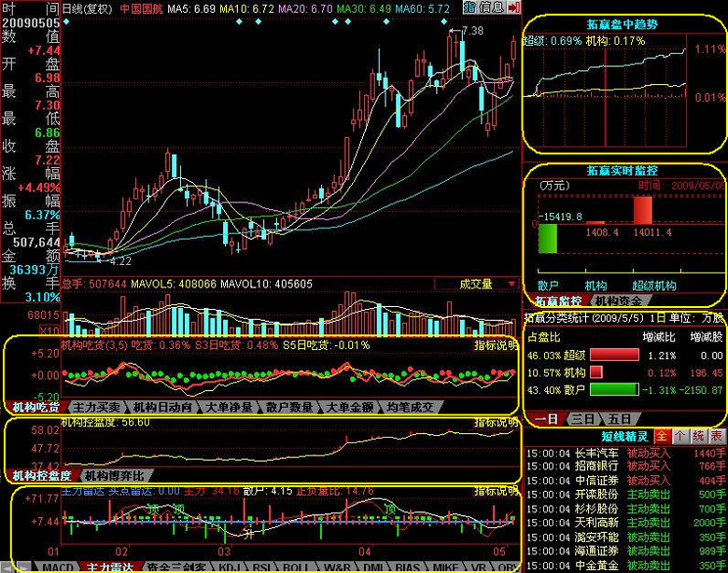The height and width of the screenshot is (573, 728).
Task: Switch statistics period to 三日
Action: [582, 419]
